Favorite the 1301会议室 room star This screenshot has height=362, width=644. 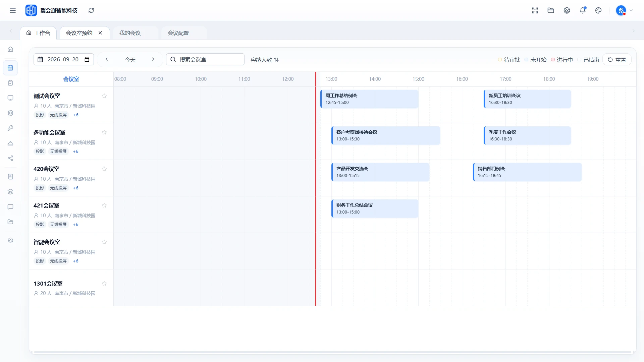coord(104,284)
